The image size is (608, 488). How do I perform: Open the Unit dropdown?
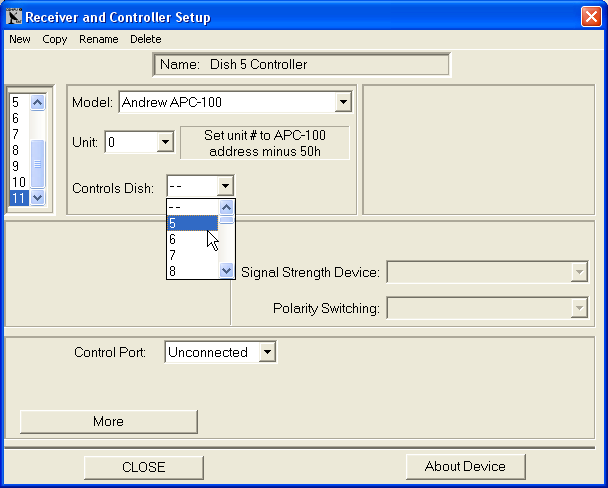pyautogui.click(x=165, y=143)
